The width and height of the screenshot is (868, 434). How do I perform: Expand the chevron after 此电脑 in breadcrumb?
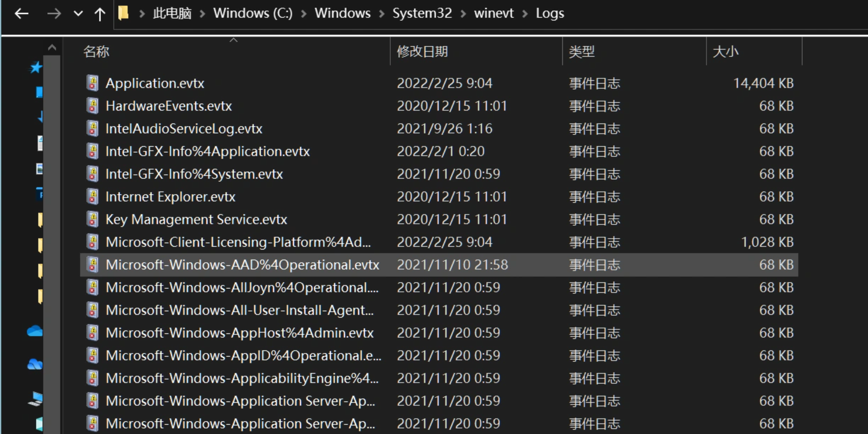203,14
